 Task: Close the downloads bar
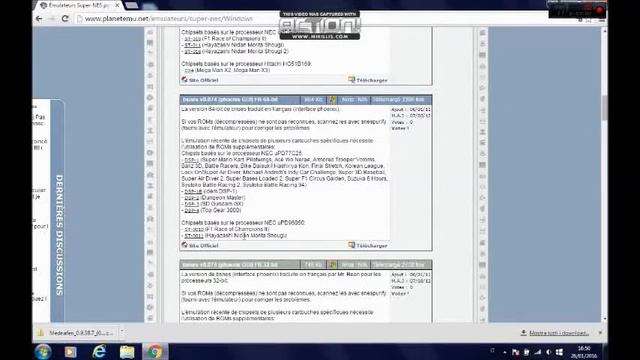point(600,333)
